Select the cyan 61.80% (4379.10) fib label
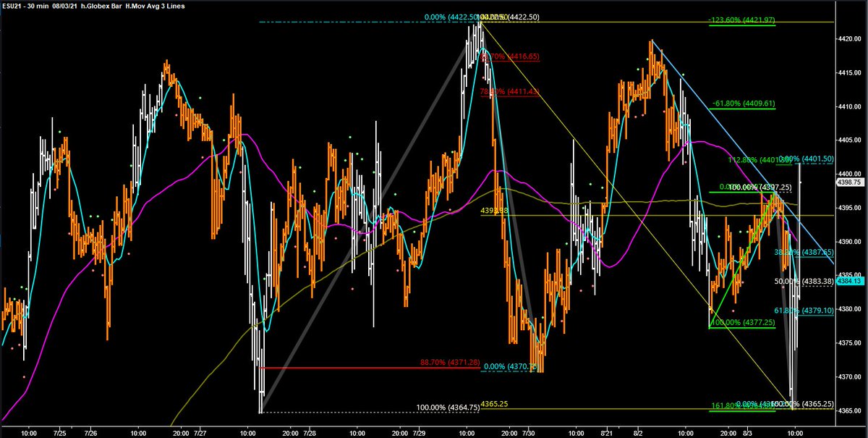Image resolution: width=868 pixels, height=438 pixels. pyautogui.click(x=805, y=310)
